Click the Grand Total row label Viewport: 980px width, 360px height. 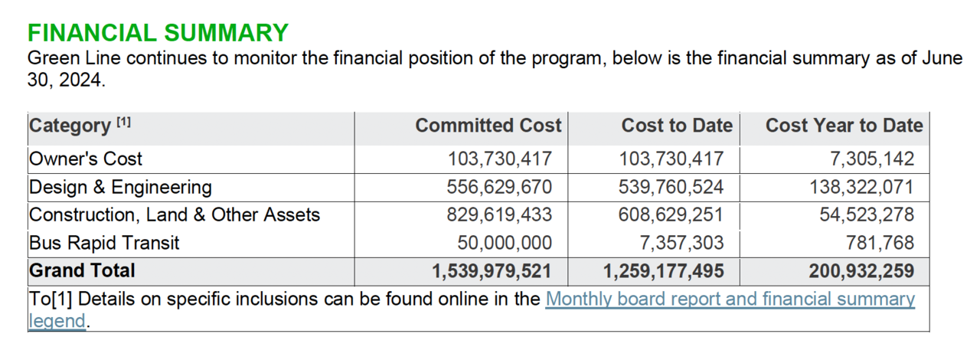(x=82, y=270)
